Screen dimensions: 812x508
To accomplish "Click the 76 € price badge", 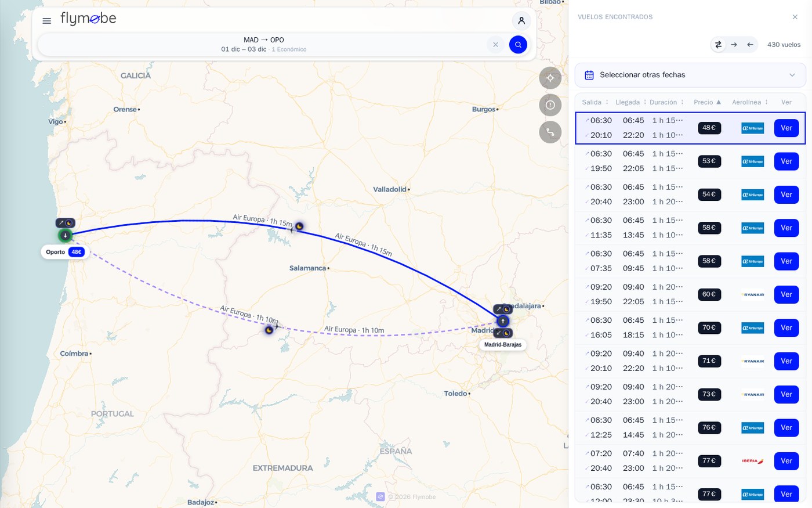I will click(709, 428).
